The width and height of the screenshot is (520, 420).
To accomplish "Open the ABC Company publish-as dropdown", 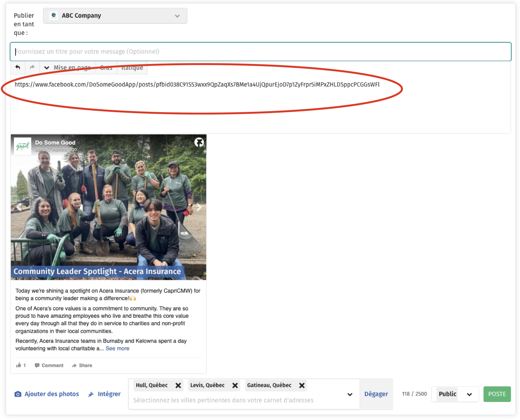I will click(115, 16).
